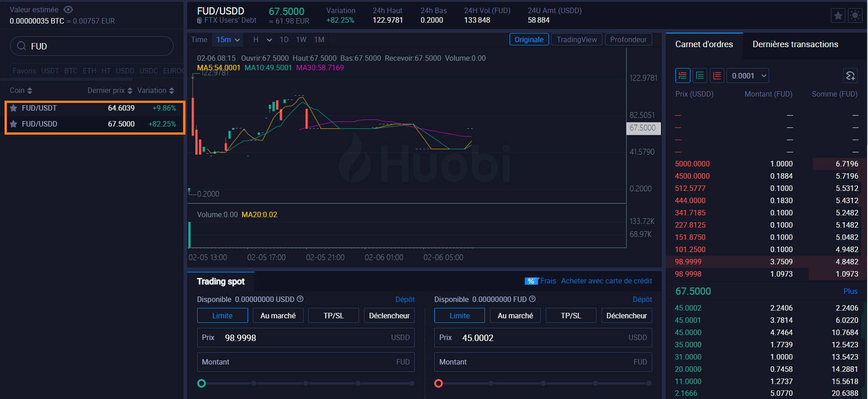The width and height of the screenshot is (868, 399).
Task: Select the Time chart mode
Action: [199, 40]
